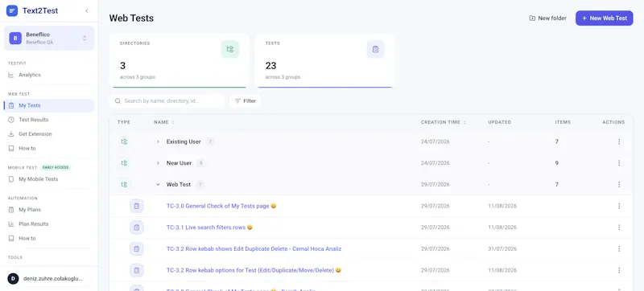Click the Plan Results bar chart icon
The height and width of the screenshot is (291, 644).
point(11,223)
